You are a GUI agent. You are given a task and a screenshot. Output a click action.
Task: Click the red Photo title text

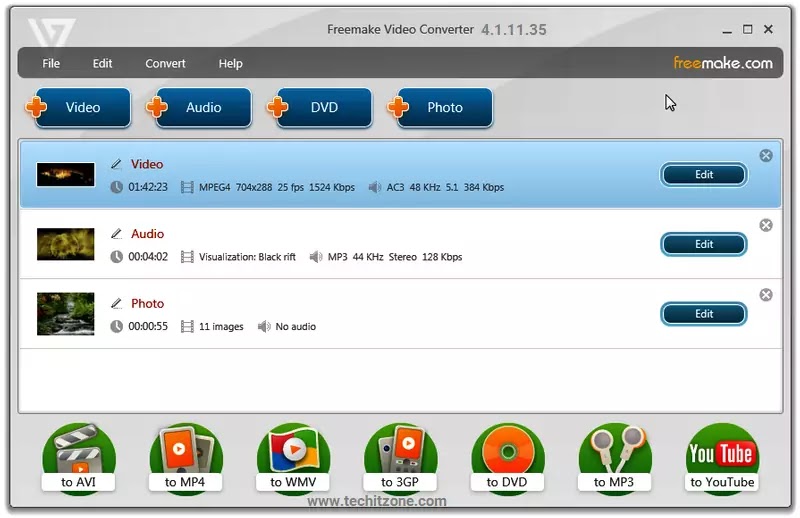[147, 303]
